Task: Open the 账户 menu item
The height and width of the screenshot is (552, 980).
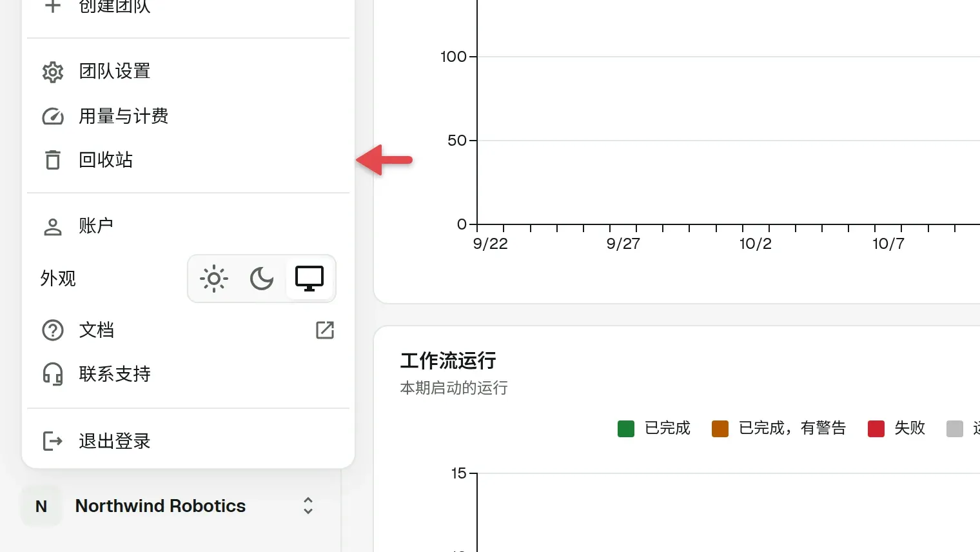Action: pos(188,226)
